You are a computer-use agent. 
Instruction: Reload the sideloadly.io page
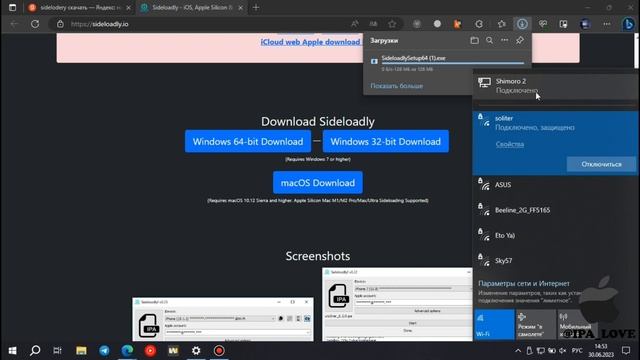click(35, 24)
